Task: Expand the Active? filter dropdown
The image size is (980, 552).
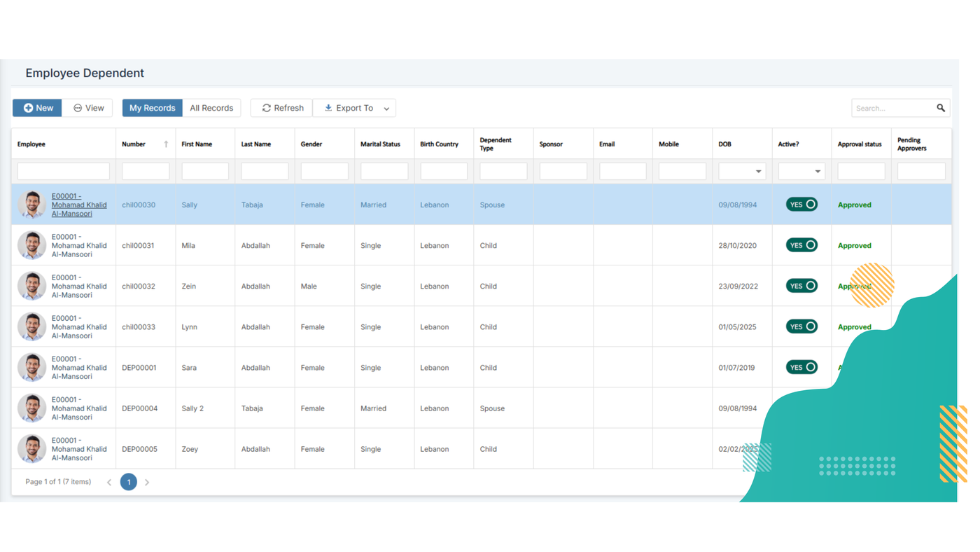Action: pos(817,172)
